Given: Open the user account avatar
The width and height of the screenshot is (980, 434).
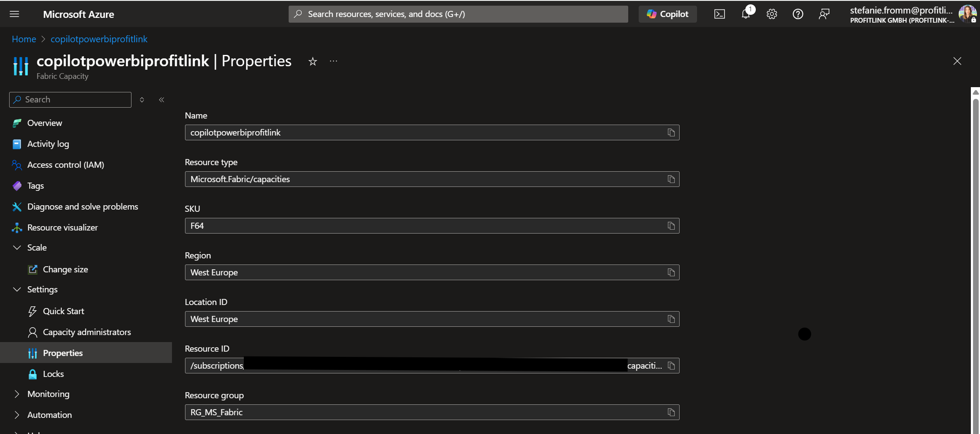Looking at the screenshot, I should tap(967, 14).
